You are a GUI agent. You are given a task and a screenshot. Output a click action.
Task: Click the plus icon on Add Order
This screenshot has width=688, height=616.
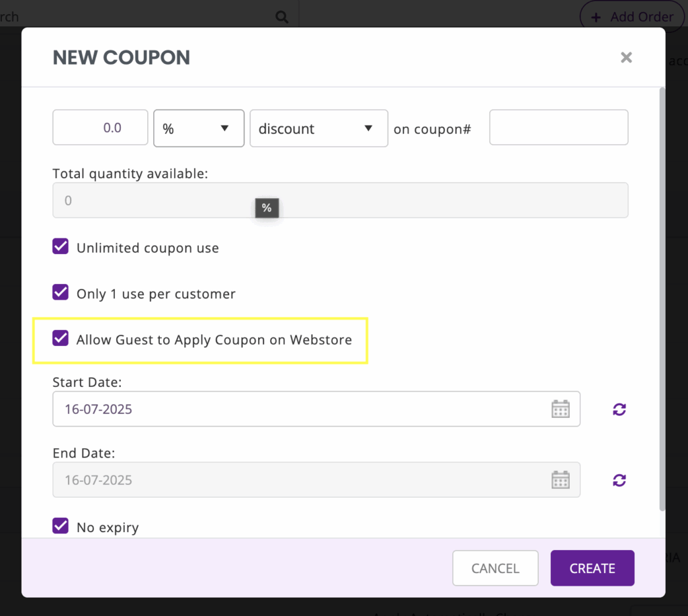pos(595,17)
